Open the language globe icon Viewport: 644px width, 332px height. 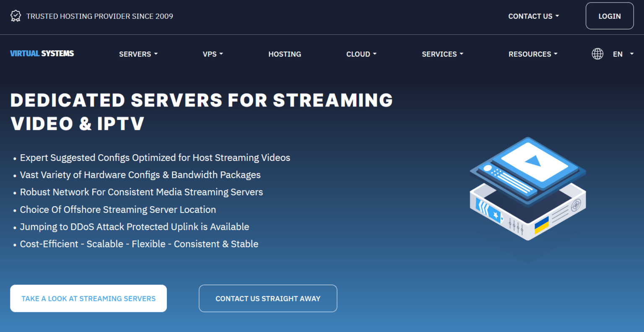click(x=597, y=54)
